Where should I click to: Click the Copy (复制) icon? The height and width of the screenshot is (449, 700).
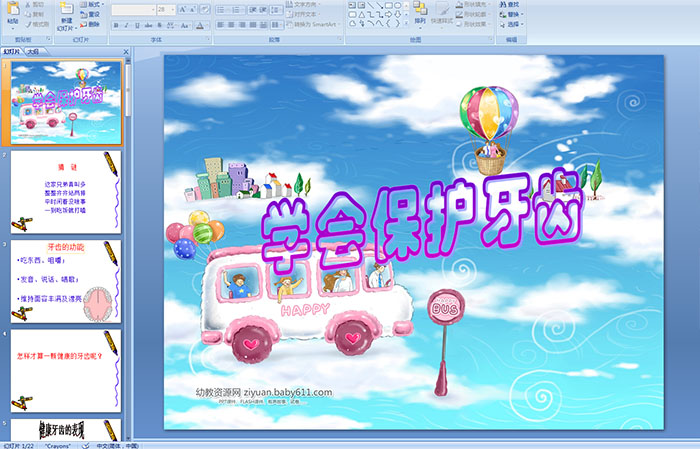pos(28,14)
